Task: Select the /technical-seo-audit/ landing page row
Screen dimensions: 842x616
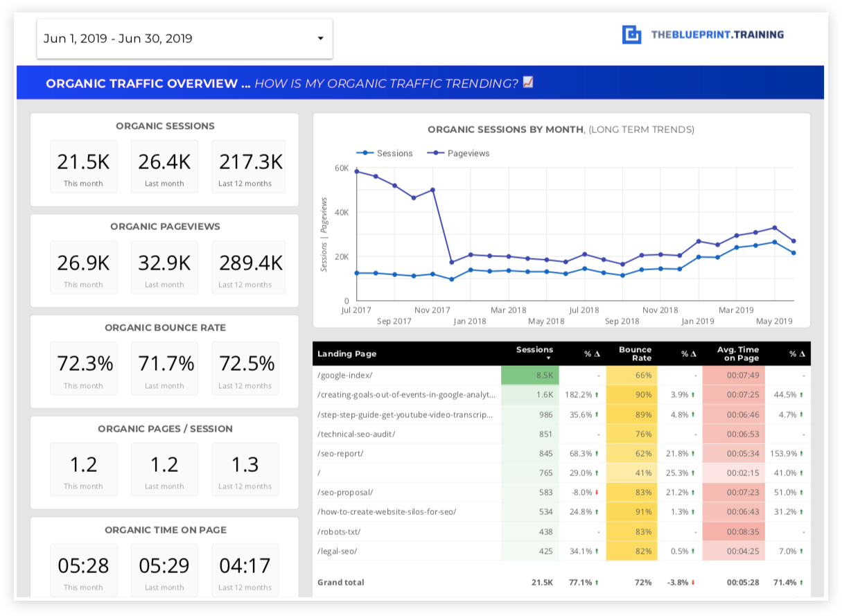Action: tap(356, 434)
